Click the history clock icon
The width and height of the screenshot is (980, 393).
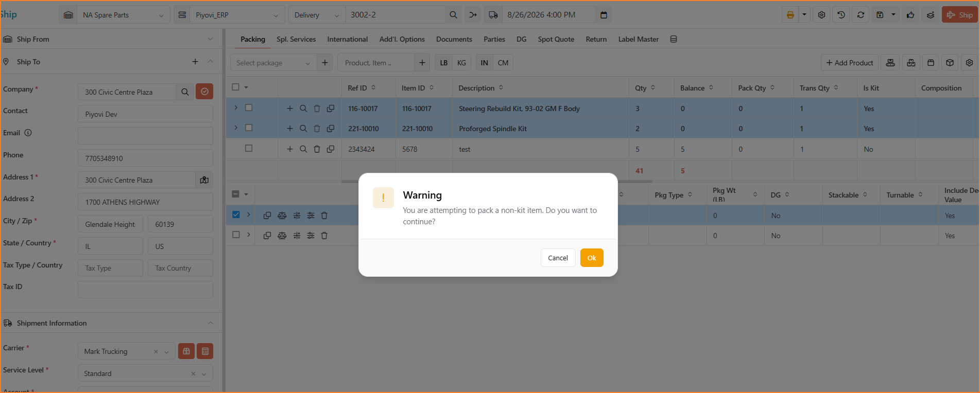click(841, 15)
